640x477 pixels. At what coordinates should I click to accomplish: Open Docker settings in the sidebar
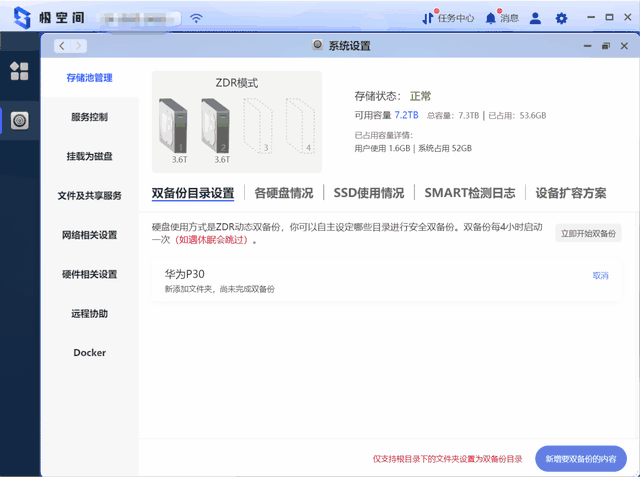[x=89, y=353]
